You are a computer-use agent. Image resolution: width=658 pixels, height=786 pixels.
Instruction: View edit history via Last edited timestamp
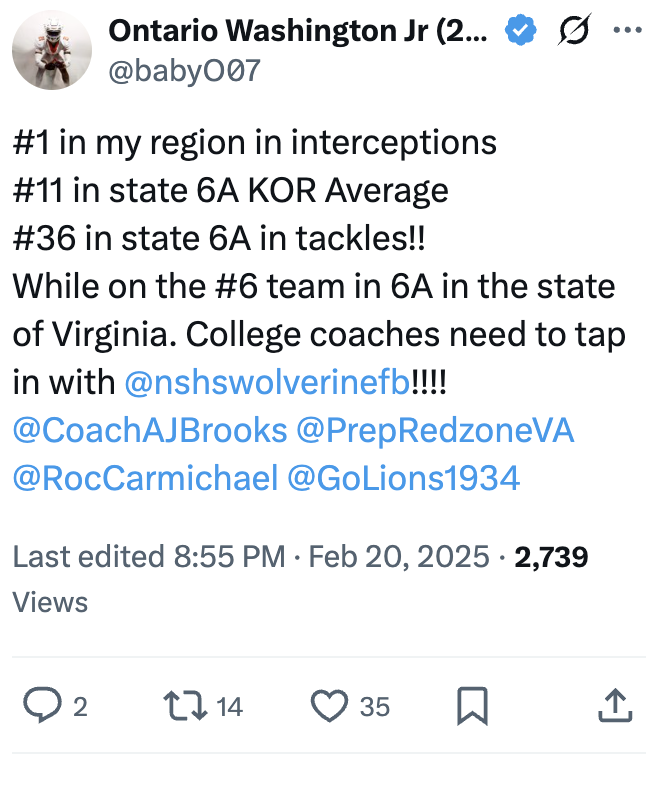[x=150, y=556]
